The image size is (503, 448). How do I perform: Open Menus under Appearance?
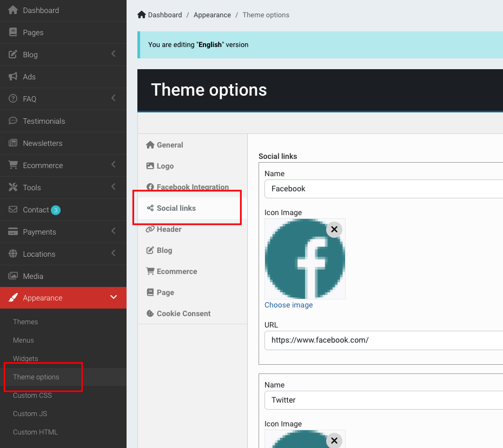pyautogui.click(x=23, y=340)
